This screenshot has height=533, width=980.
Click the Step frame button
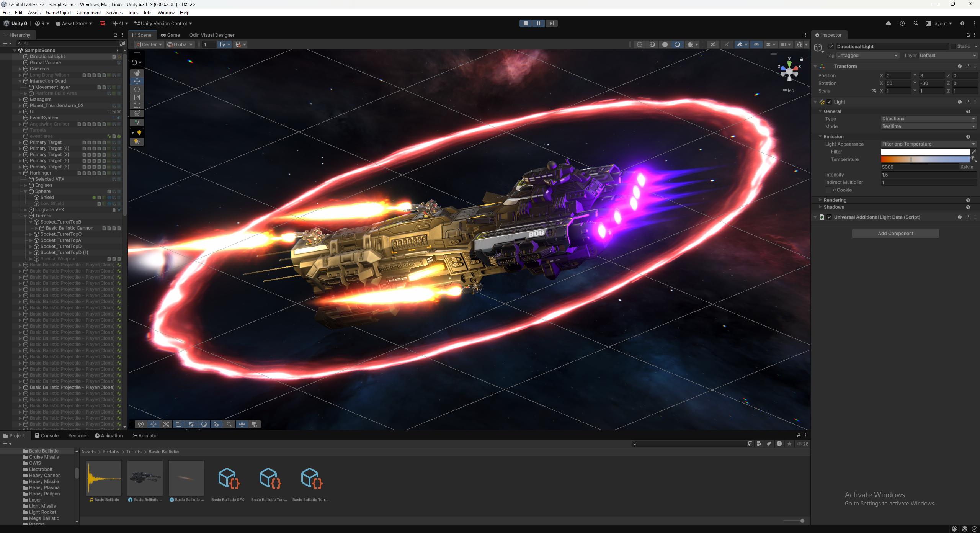pos(551,23)
